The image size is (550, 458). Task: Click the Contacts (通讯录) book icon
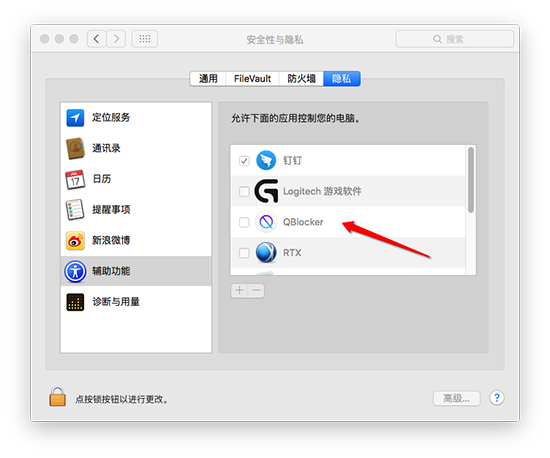[75, 148]
